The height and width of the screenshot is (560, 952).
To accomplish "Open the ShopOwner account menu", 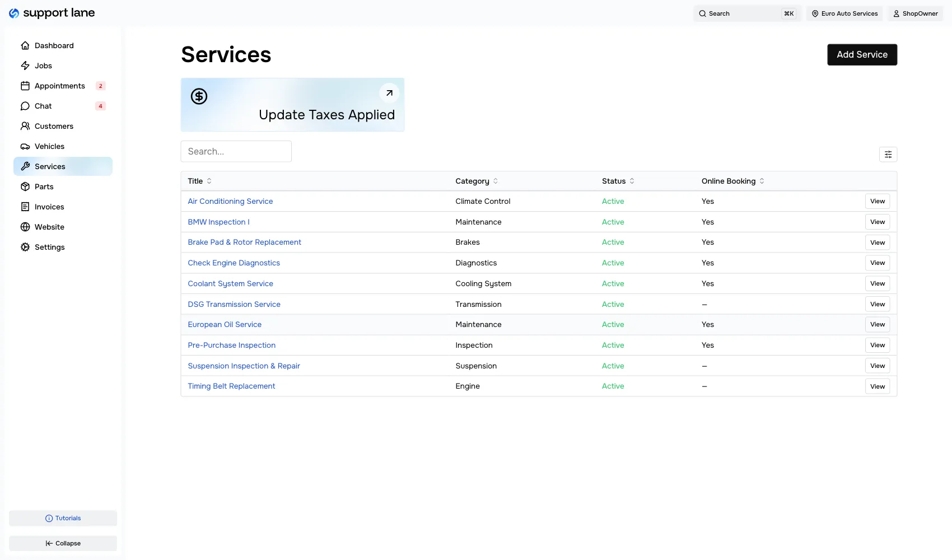I will [x=915, y=13].
